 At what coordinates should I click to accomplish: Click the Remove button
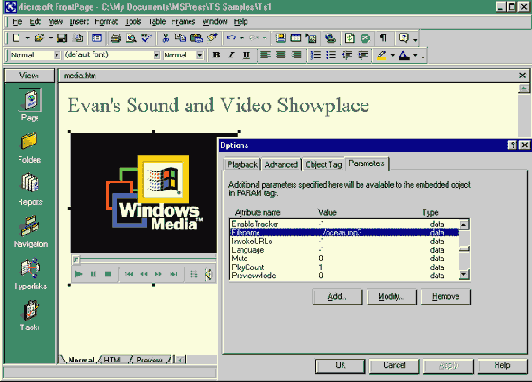pos(445,297)
